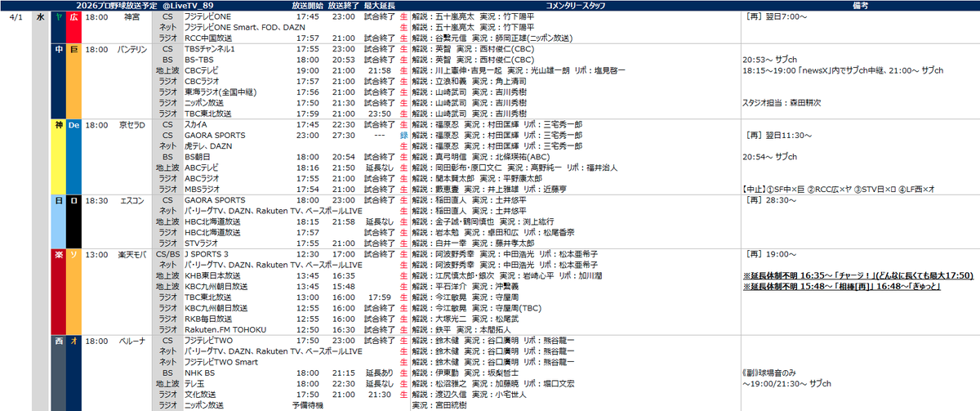Select the J SPORTS 3 channel cell
Image resolution: width=980 pixels, height=411 pixels.
coord(206,255)
